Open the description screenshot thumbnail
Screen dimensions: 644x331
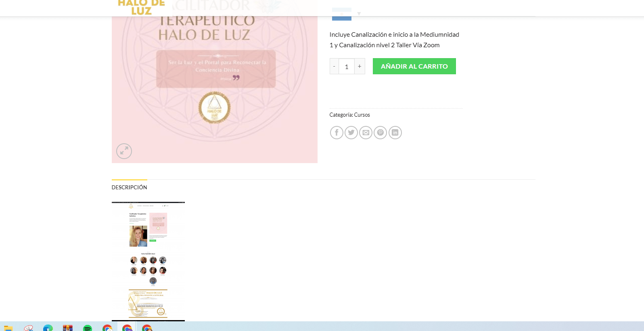pos(148,261)
